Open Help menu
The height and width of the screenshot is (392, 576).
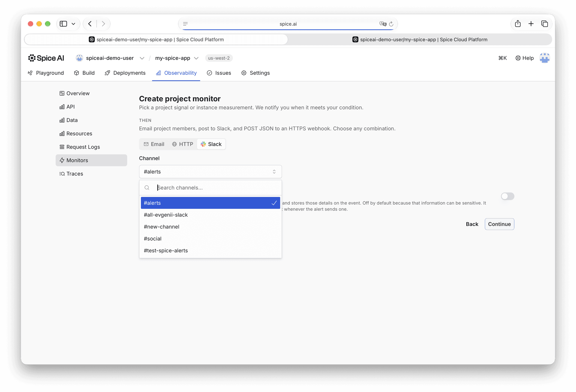525,58
